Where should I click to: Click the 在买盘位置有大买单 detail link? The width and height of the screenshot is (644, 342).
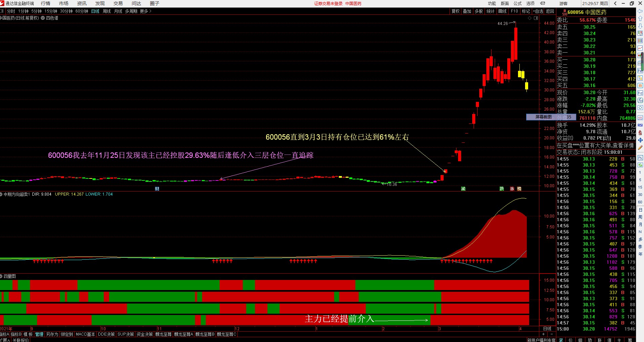(x=595, y=145)
